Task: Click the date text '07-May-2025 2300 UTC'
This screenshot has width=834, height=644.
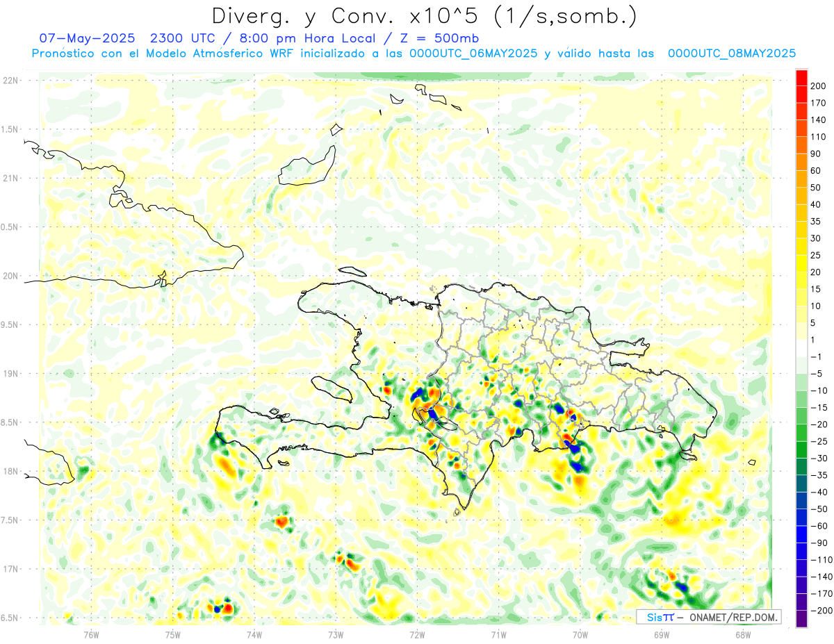Action: point(127,38)
